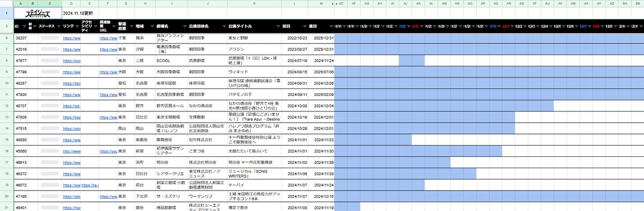Select column AE header

341,3
